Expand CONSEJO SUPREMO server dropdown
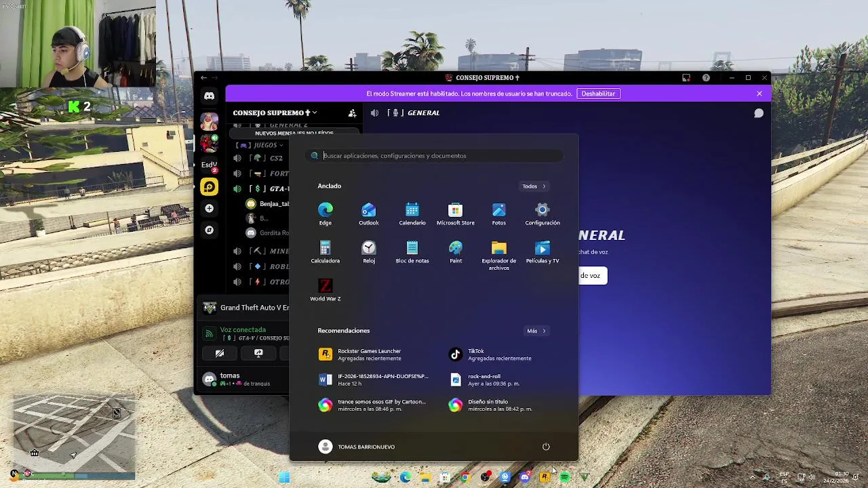The width and height of the screenshot is (868, 488). point(275,113)
